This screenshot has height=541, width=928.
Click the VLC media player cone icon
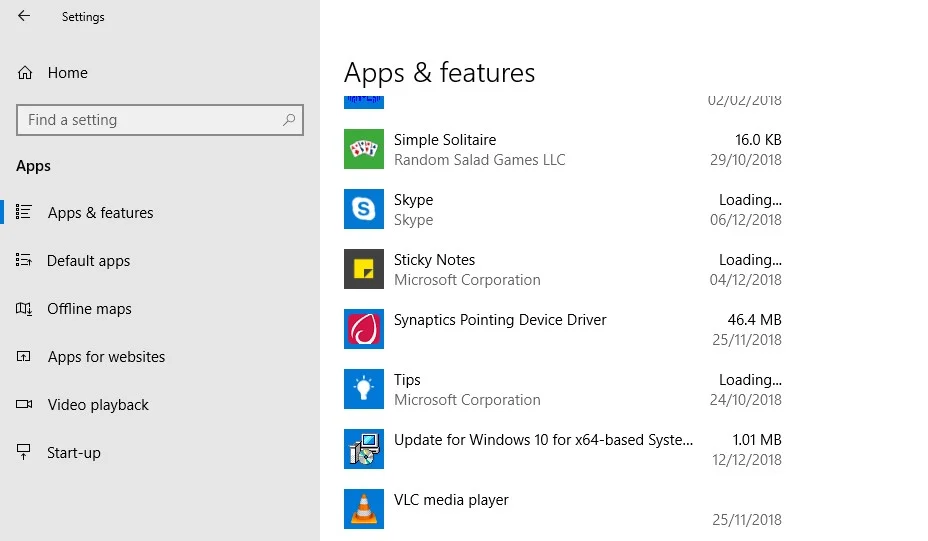(x=364, y=509)
